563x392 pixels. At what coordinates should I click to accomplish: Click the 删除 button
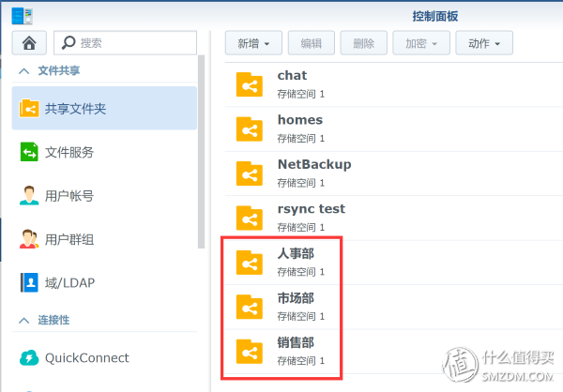click(364, 43)
